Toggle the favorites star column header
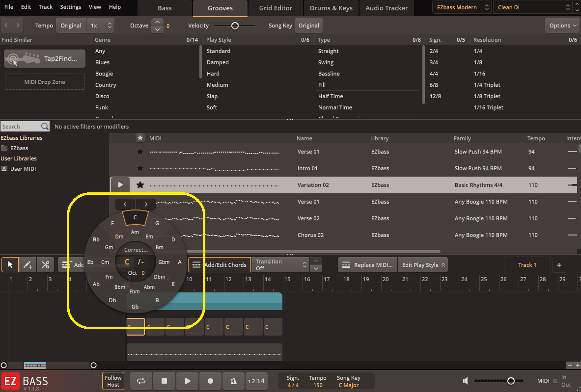 [x=140, y=138]
